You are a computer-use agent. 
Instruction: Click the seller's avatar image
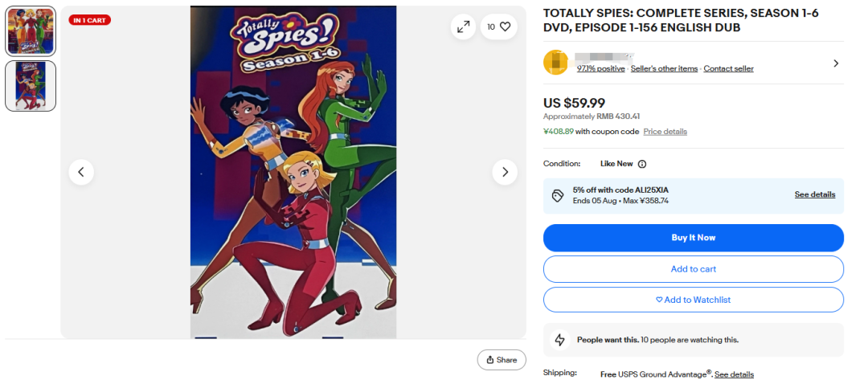point(556,63)
